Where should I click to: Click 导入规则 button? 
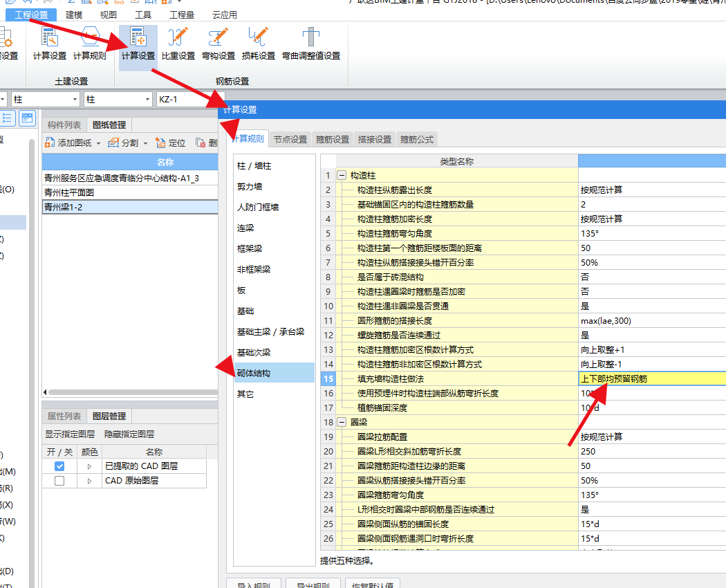(x=254, y=584)
